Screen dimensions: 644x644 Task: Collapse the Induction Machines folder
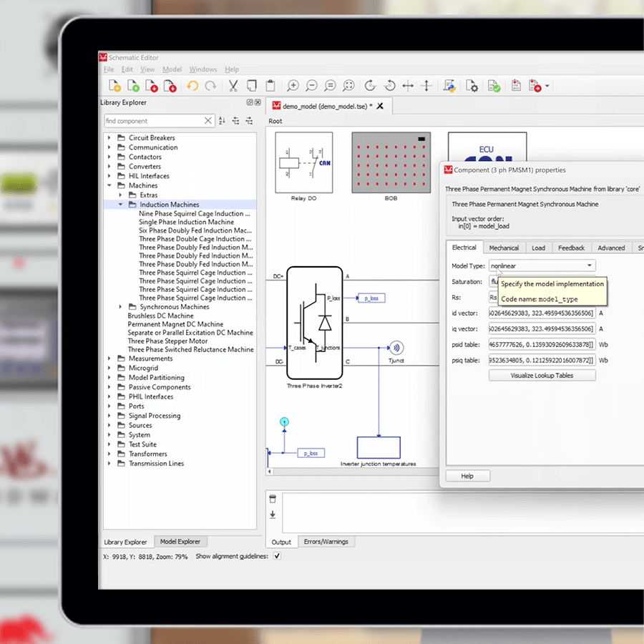pyautogui.click(x=120, y=205)
